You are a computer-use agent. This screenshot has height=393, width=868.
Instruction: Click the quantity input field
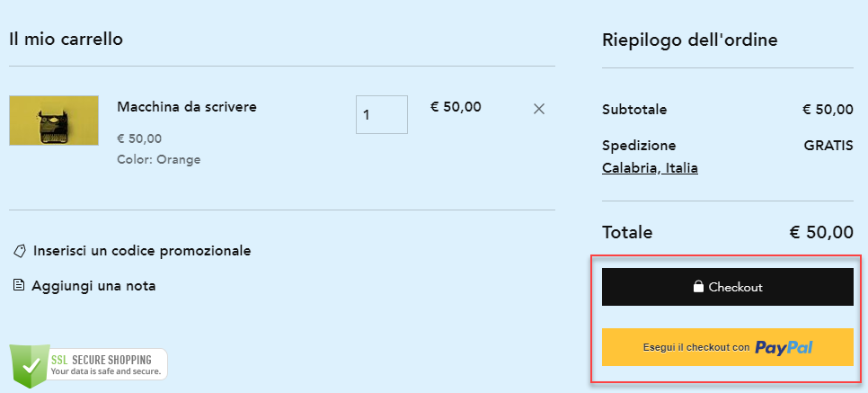[x=381, y=114]
